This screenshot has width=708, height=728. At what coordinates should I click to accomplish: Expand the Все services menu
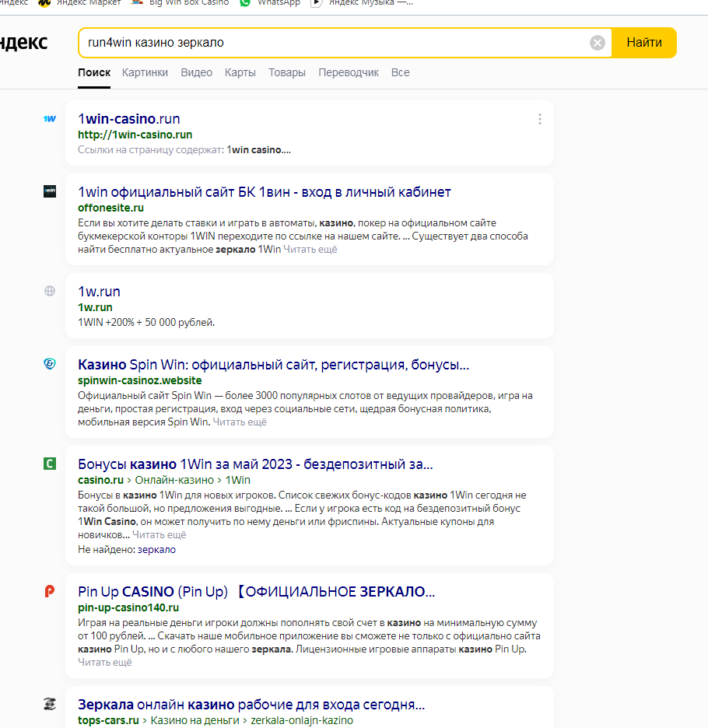pyautogui.click(x=400, y=72)
